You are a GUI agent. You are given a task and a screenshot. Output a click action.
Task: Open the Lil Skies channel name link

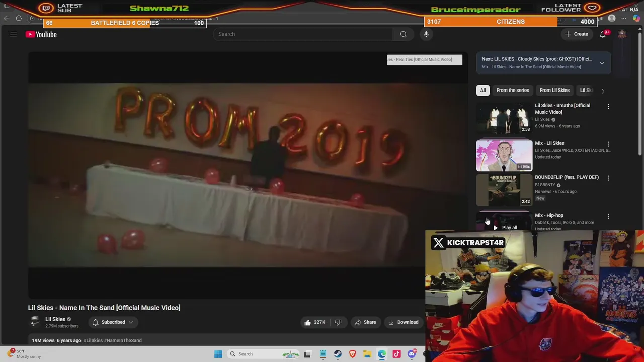[x=55, y=319]
